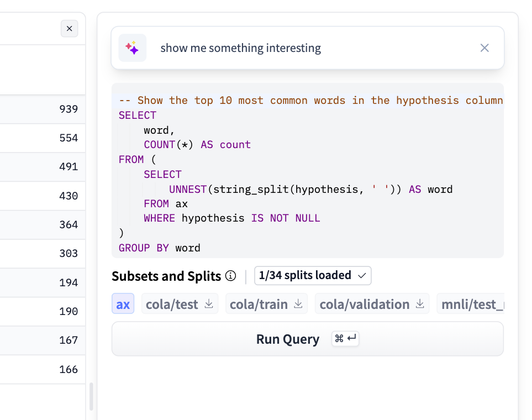Viewport: 532px width, 420px height.
Task: Click the AI sparkle icon
Action: (x=132, y=48)
